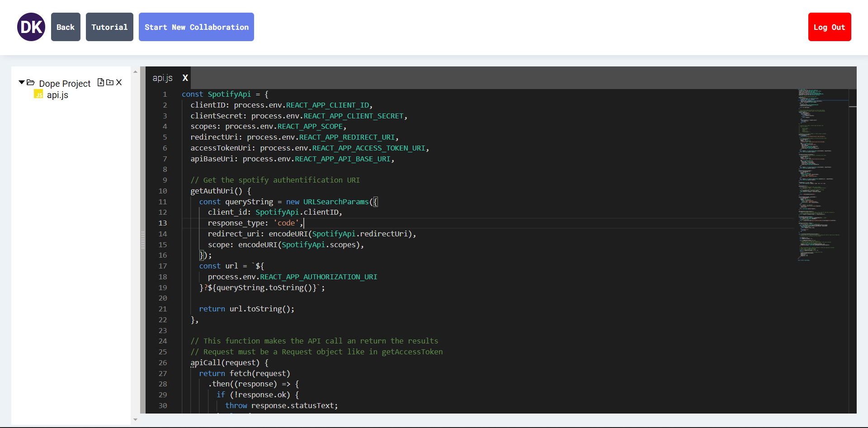Click line number 26 in the gutter
The image size is (868, 428).
(x=163, y=363)
